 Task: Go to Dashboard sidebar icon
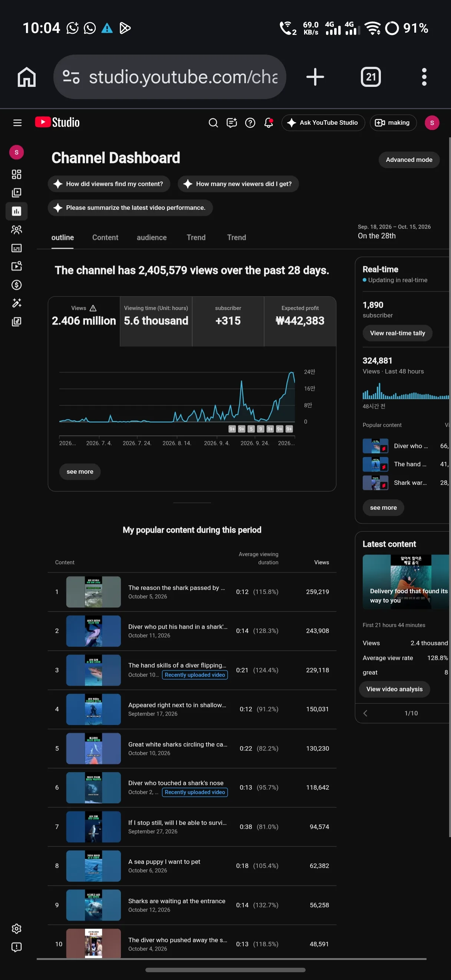pos(16,174)
